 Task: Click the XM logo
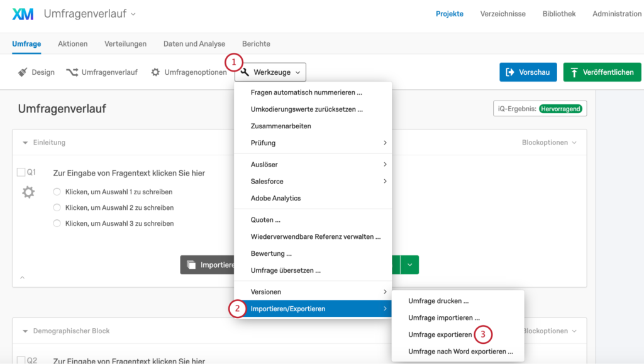click(23, 14)
